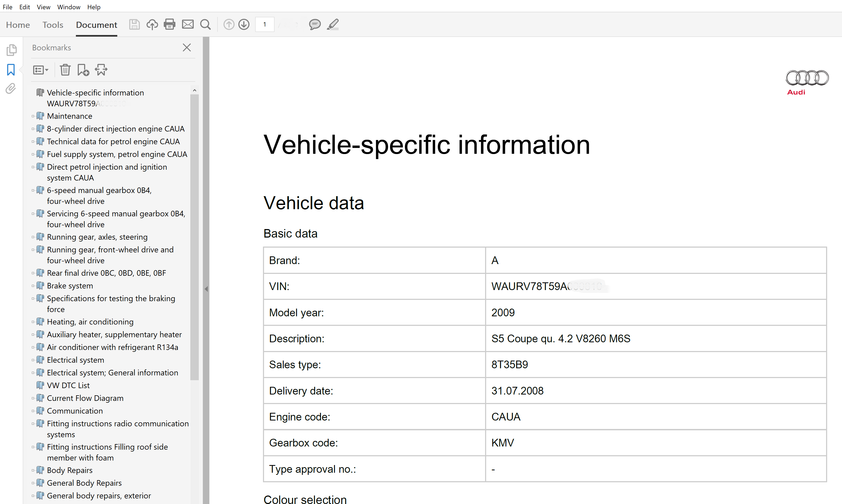Delete the selected bookmark with the trash icon
This screenshot has width=842, height=504.
click(x=65, y=70)
